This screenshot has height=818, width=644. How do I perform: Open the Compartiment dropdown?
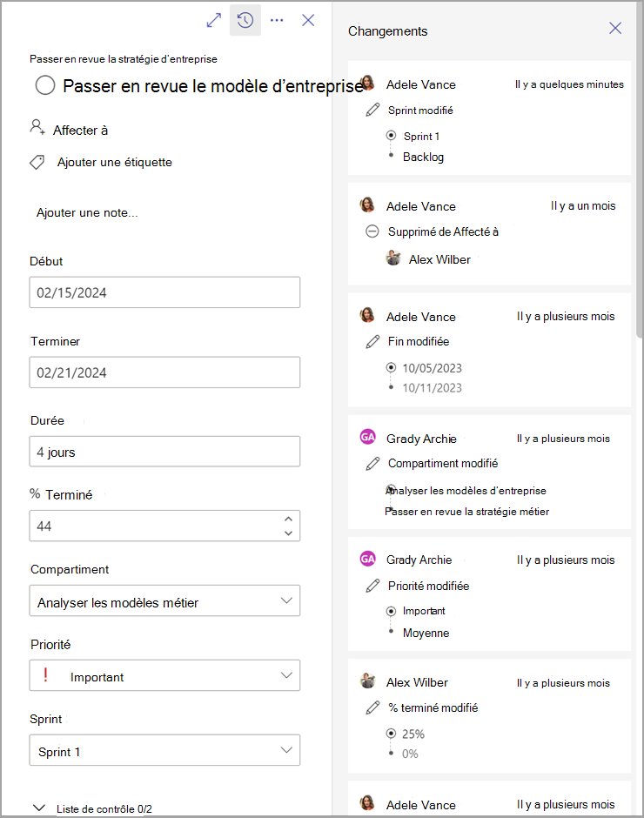coord(164,600)
